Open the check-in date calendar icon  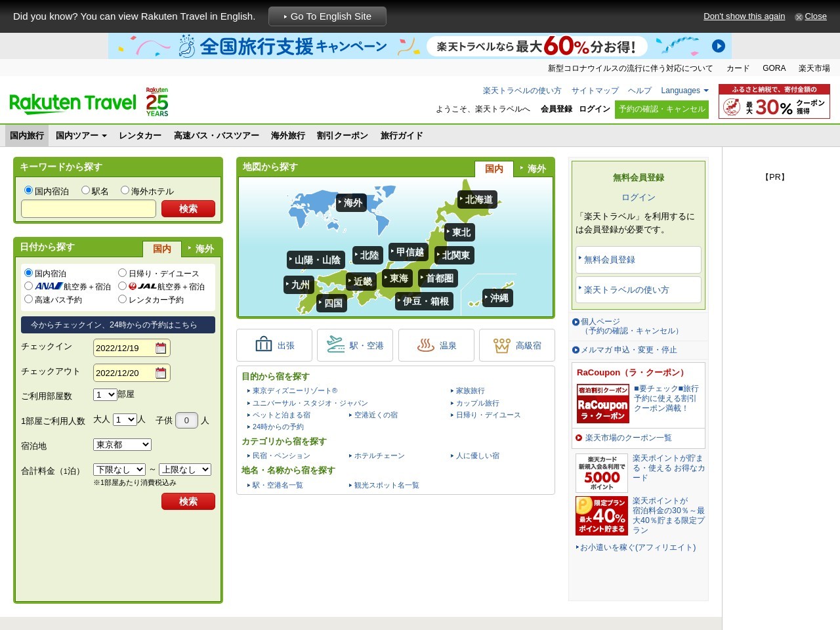point(161,348)
